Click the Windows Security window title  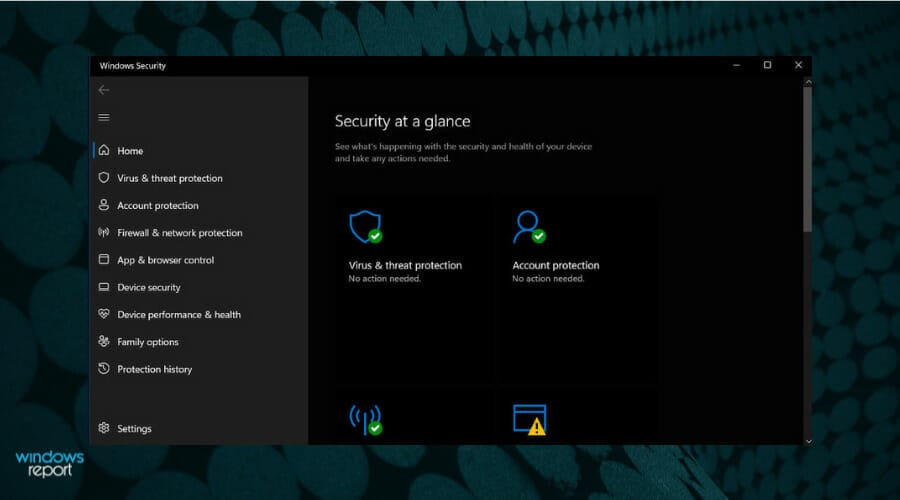[133, 65]
